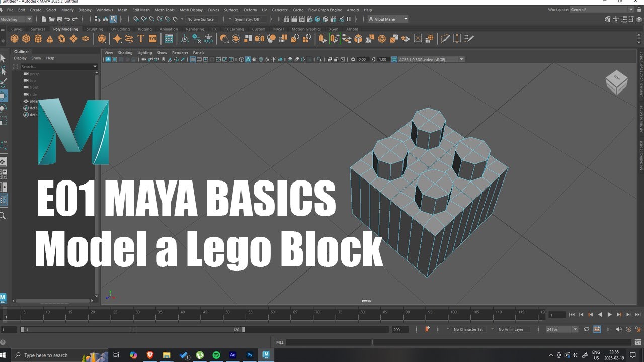Toggle the workspace lock icon
644x362 pixels.
(x=639, y=9)
